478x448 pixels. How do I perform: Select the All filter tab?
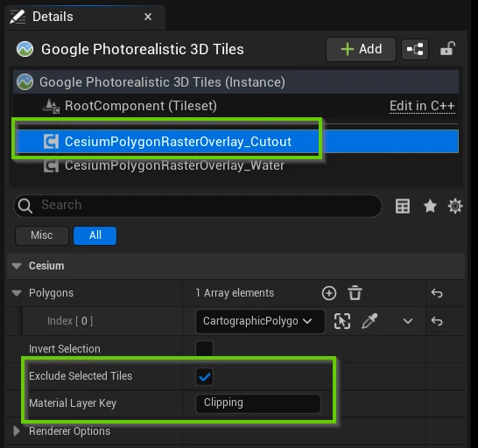pyautogui.click(x=95, y=235)
